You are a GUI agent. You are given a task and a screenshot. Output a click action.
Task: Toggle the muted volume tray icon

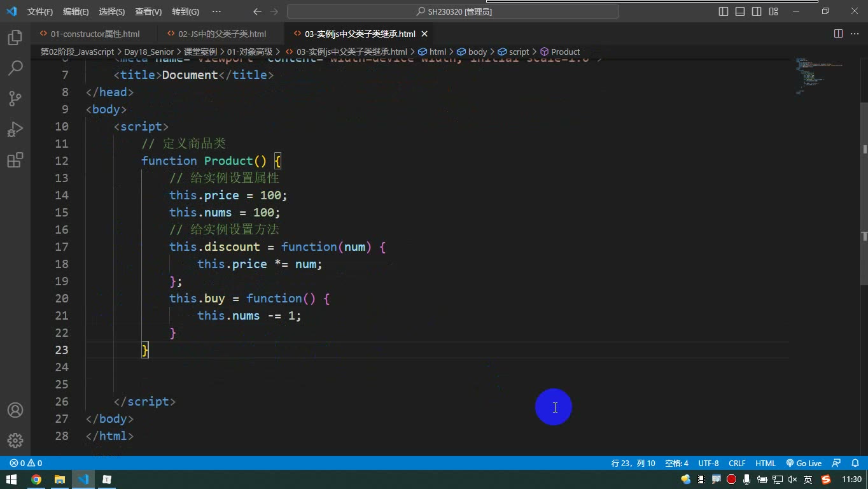coord(792,479)
